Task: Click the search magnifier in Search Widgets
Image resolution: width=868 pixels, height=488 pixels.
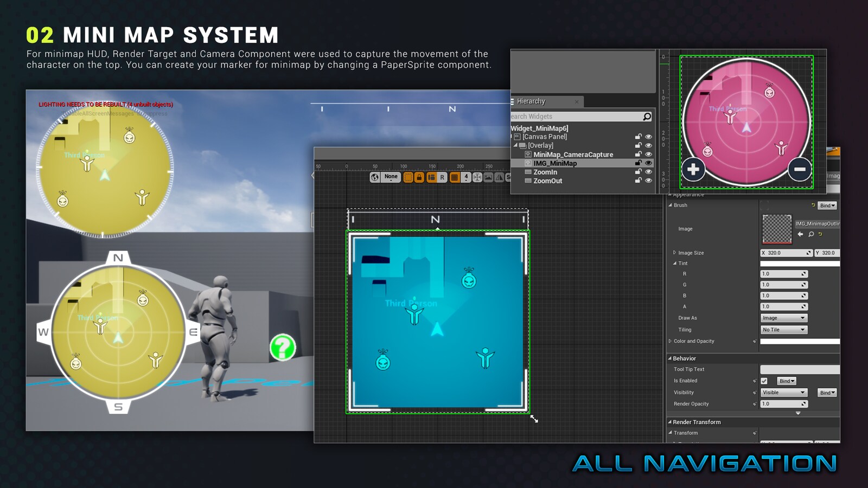Action: pos(647,117)
